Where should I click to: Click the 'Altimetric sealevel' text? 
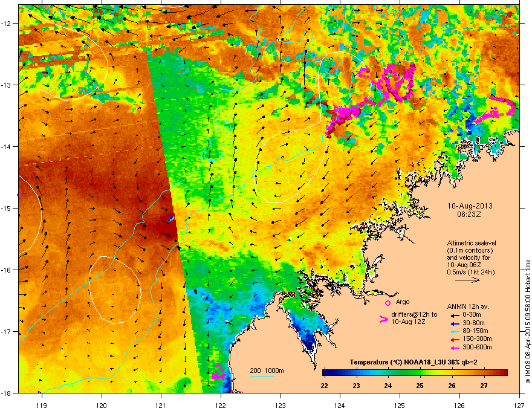click(472, 243)
